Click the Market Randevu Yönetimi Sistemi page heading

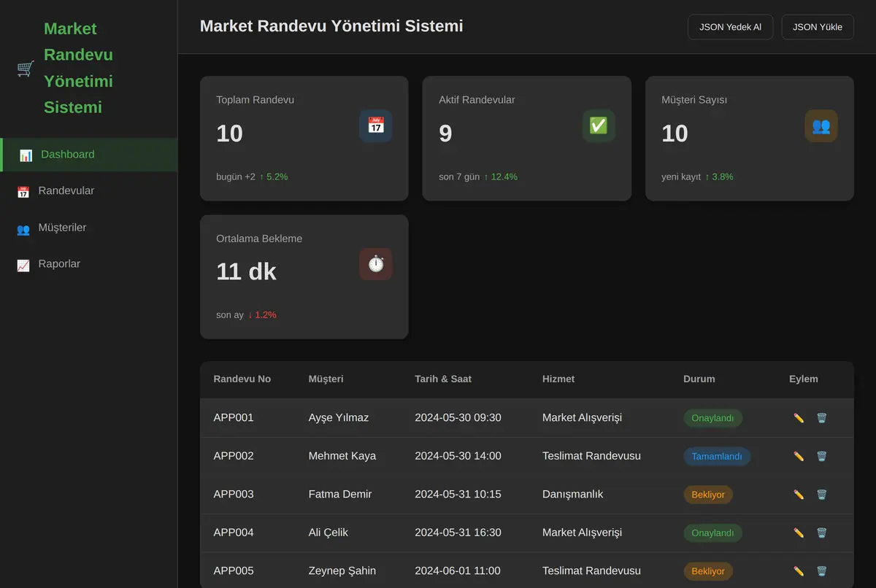tap(331, 26)
